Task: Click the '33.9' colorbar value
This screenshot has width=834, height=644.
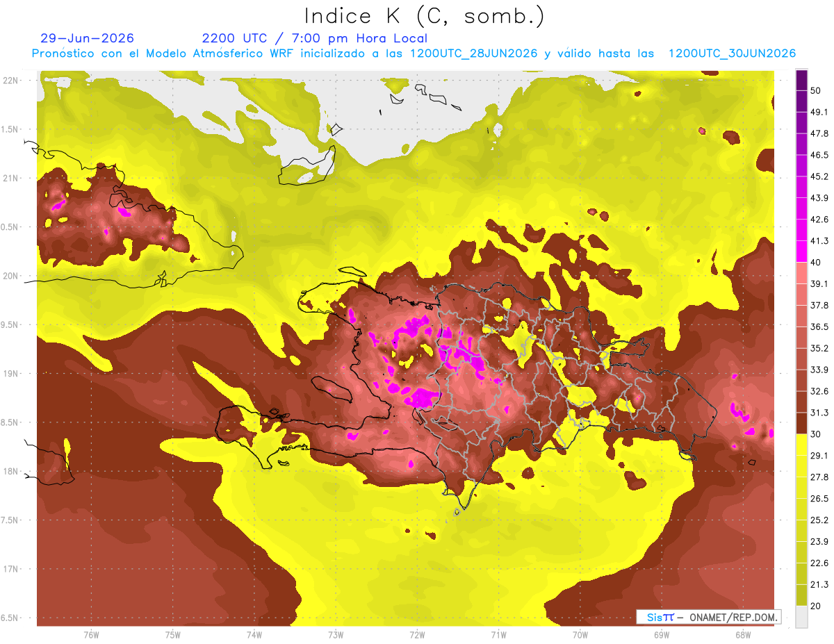Action: 819,370
